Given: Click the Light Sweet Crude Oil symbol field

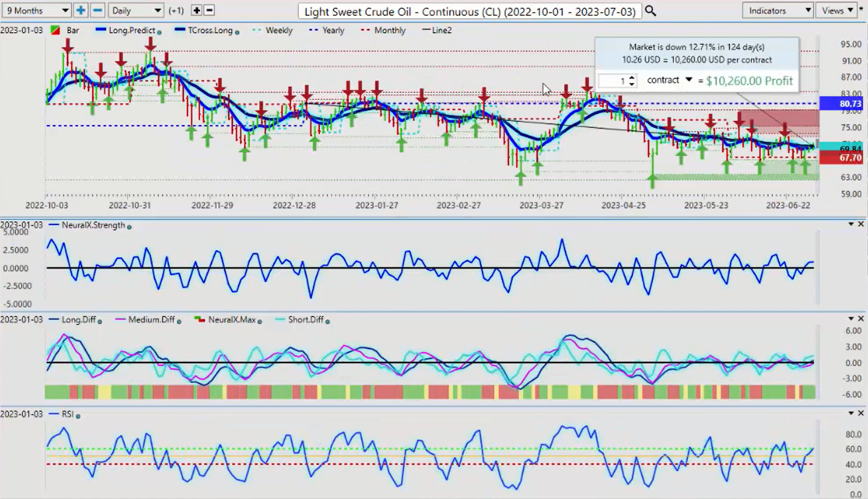Looking at the screenshot, I should point(470,11).
